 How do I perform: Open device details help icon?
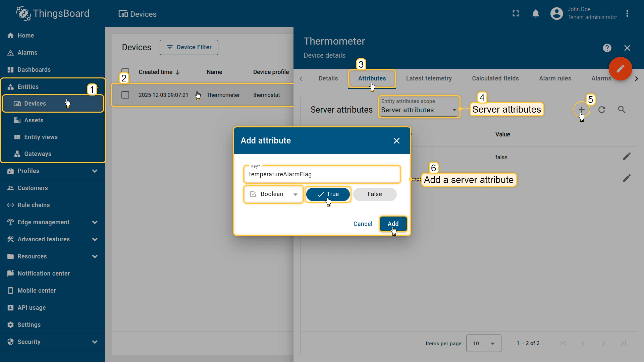[x=607, y=48]
